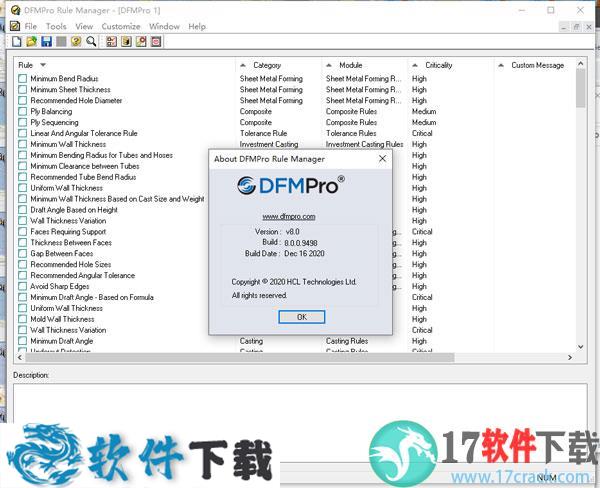The height and width of the screenshot is (488, 600).
Task: Click the checklist toolbar icon
Action: (x=112, y=41)
